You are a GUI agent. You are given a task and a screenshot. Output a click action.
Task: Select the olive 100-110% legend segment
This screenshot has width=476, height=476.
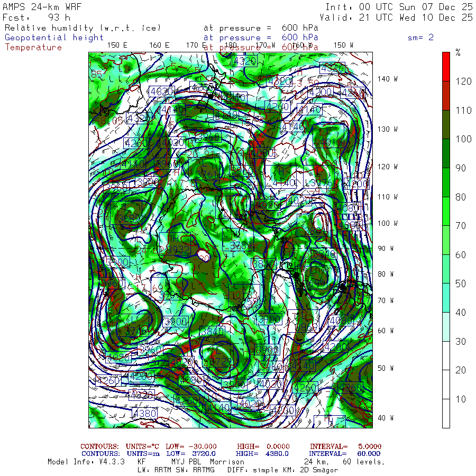point(446,124)
